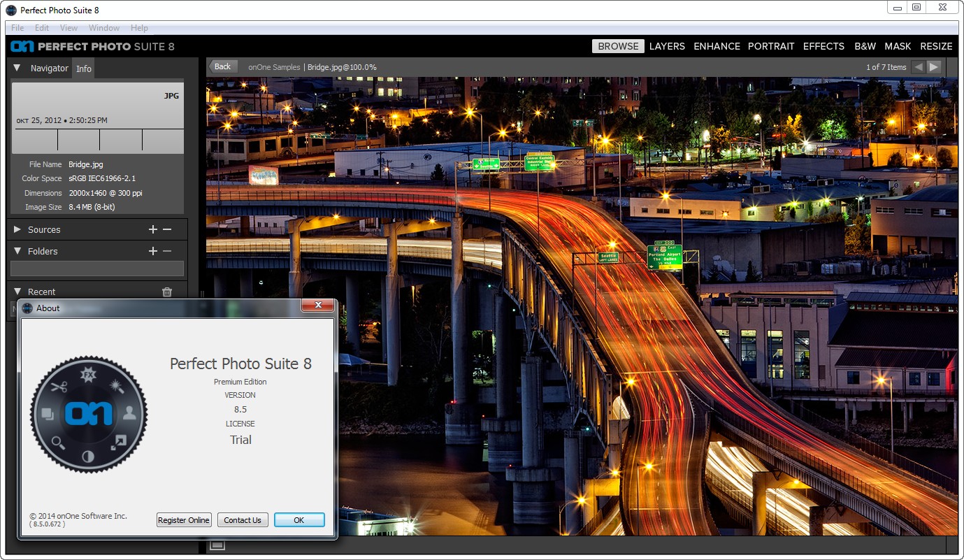This screenshot has height=560, width=964.
Task: Click the Perfect Photo Suite title bar icon
Action: (x=11, y=10)
